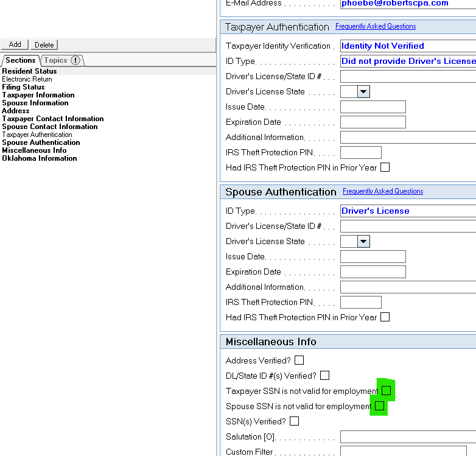The width and height of the screenshot is (476, 456).
Task: Check spouse Had IRS Theft Protection PIN in Prior Year
Action: 385,317
